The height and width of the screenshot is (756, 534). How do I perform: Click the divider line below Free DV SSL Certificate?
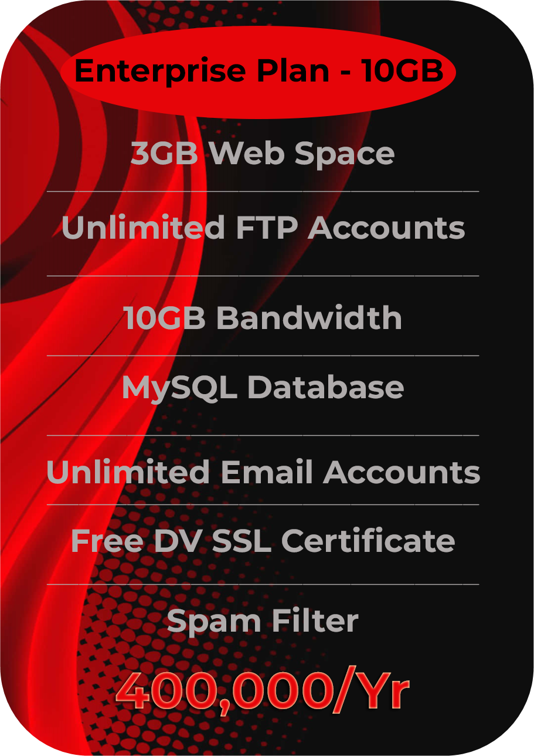[263, 584]
